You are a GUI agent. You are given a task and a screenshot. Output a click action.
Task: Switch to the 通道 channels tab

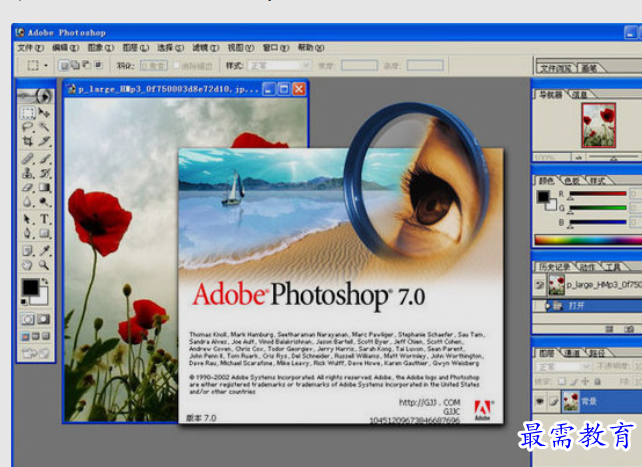[572, 353]
